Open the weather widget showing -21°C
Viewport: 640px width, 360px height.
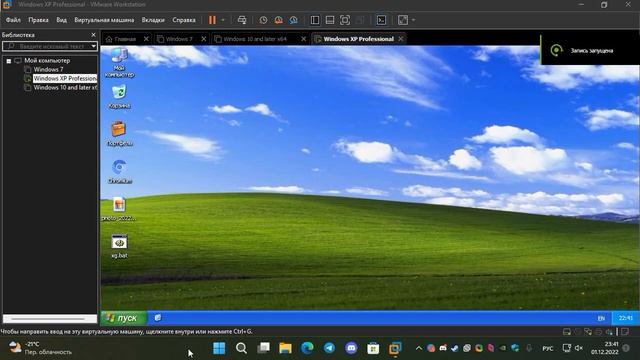(x=40, y=348)
